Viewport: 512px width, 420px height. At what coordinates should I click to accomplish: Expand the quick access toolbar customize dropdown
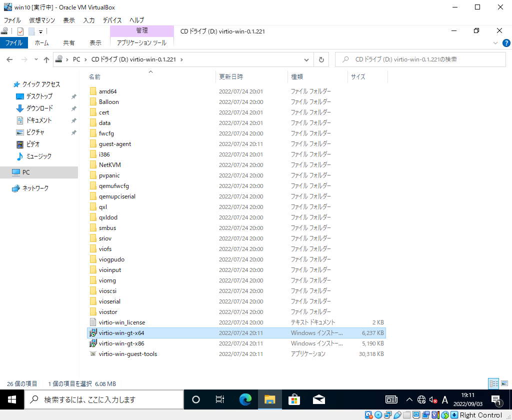tap(40, 31)
